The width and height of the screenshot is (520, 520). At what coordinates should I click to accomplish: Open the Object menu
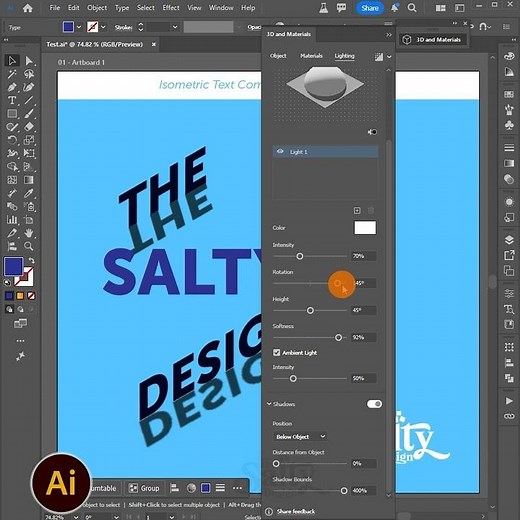tap(97, 8)
